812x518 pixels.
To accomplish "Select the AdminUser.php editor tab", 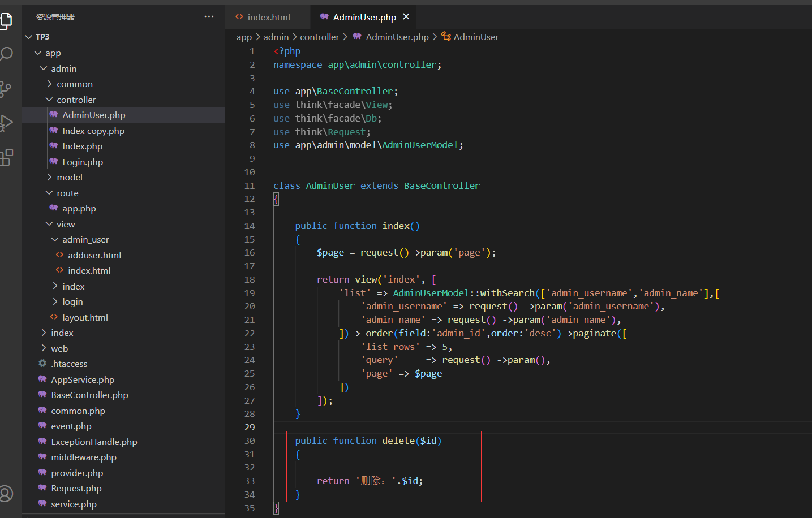I will 364,18.
